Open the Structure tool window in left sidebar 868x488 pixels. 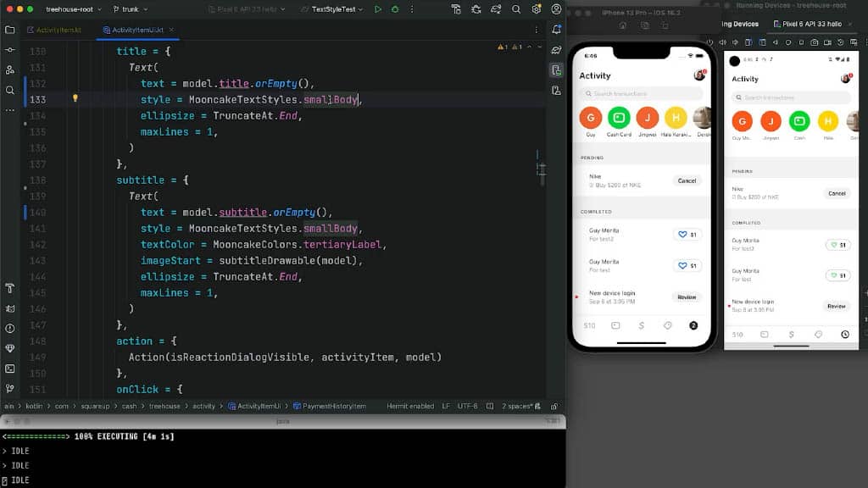10,69
